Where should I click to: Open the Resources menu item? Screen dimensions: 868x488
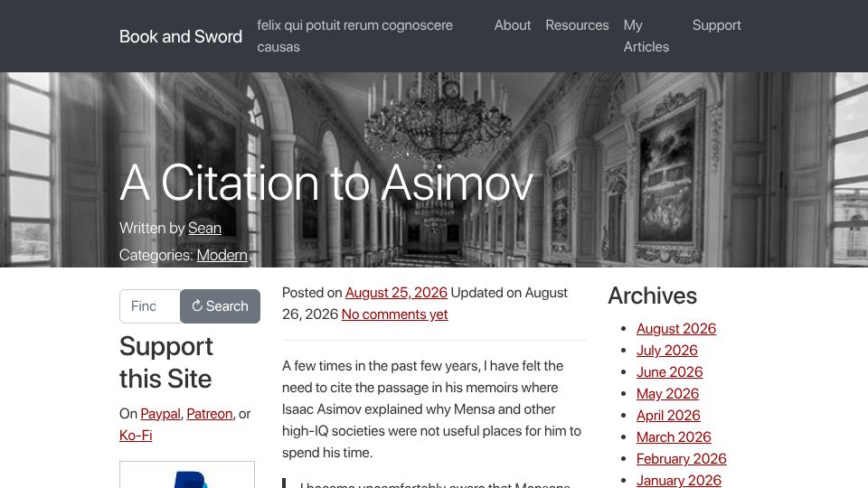pyautogui.click(x=577, y=25)
